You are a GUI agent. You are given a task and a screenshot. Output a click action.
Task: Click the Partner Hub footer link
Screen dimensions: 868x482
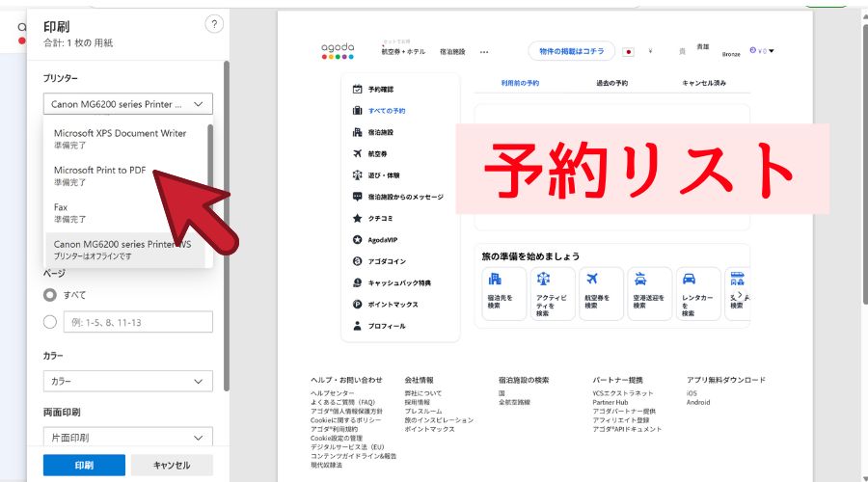tap(610, 402)
